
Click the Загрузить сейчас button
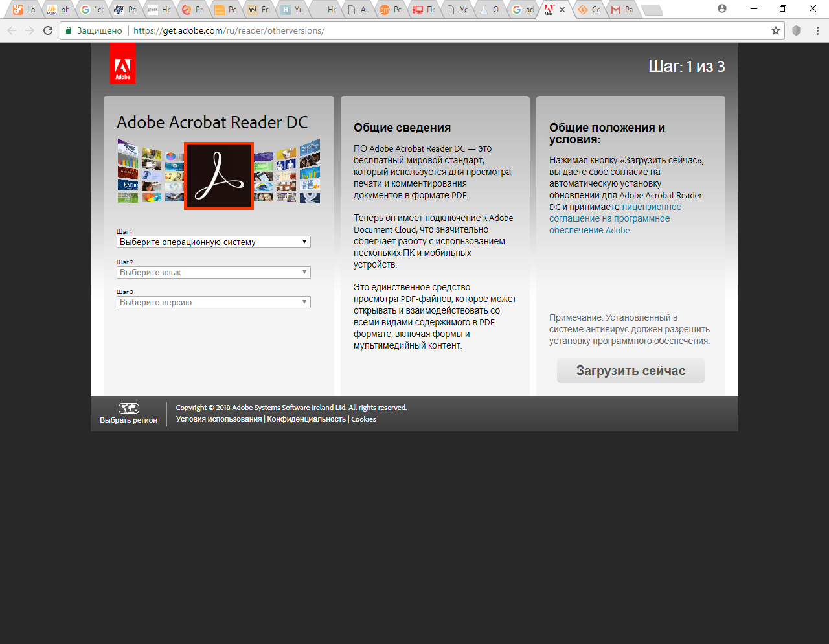coord(631,371)
